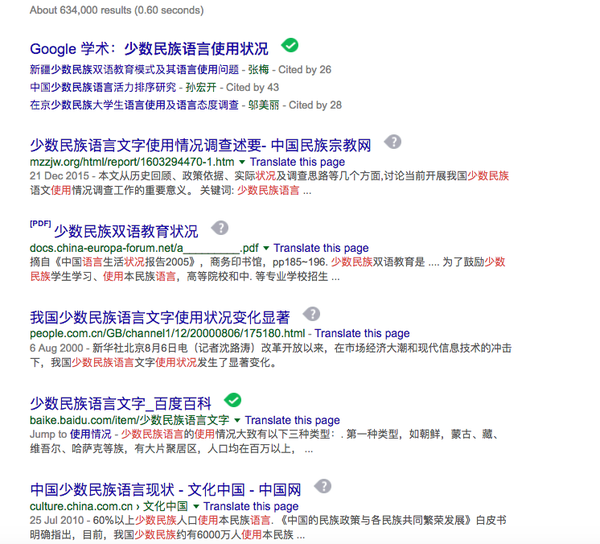Screen dimensions: 600x544
Task: Open Google 学术: 少数民族语言使用状况 heading link
Action: click(x=149, y=49)
